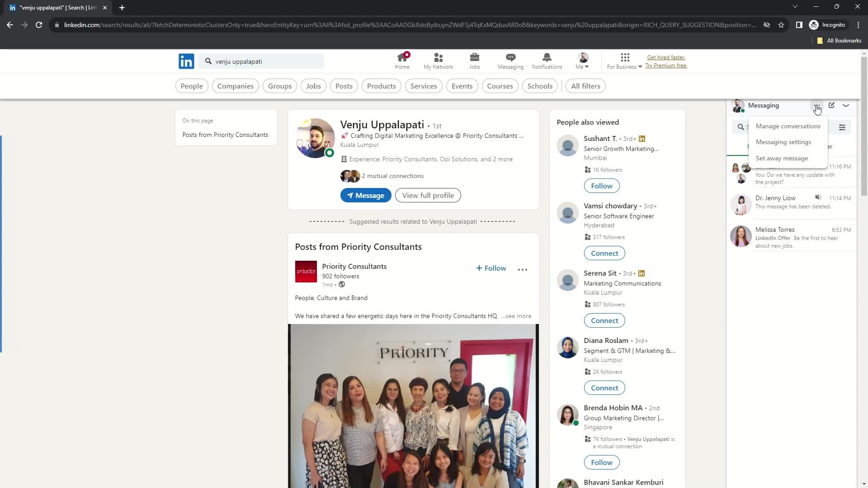
Task: Expand All filters search option
Action: [586, 86]
